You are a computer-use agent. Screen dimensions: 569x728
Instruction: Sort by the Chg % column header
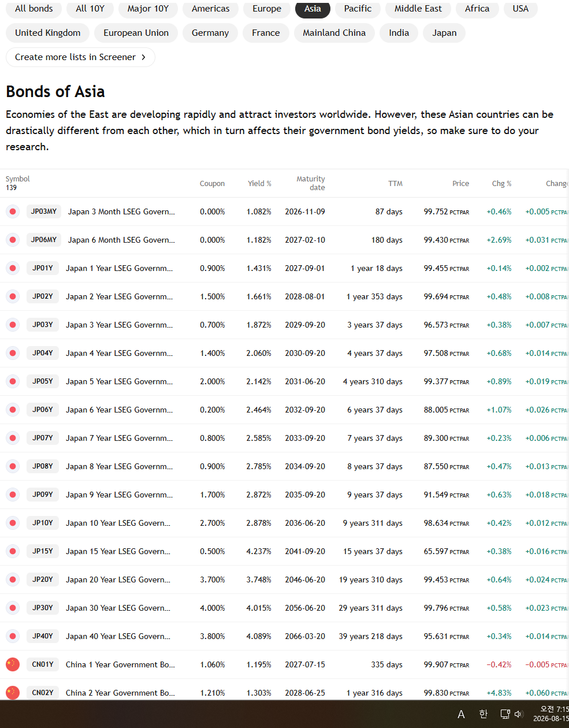pyautogui.click(x=501, y=184)
